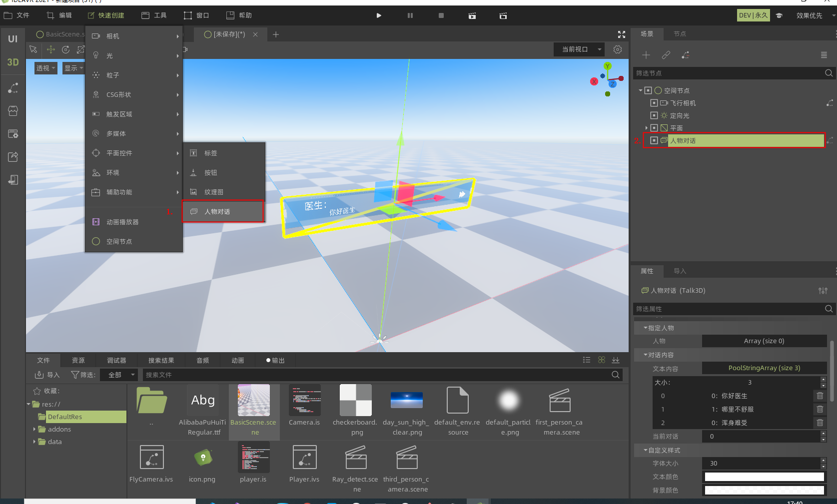Click the 字体大小 value field
The width and height of the screenshot is (837, 504).
click(x=761, y=463)
